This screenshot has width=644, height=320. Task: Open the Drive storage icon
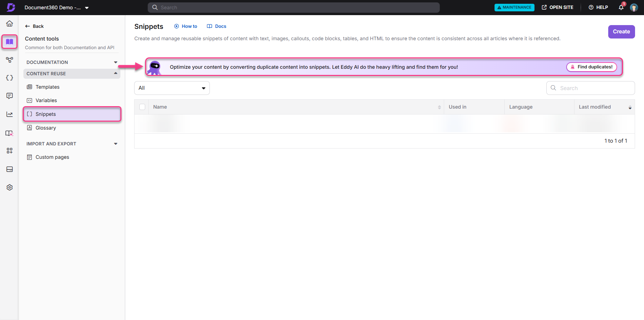9,169
